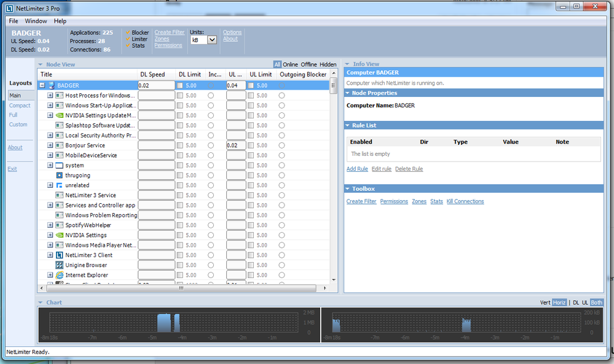This screenshot has height=364, width=614.
Task: Click the Services and Controller app icon
Action: 60,205
